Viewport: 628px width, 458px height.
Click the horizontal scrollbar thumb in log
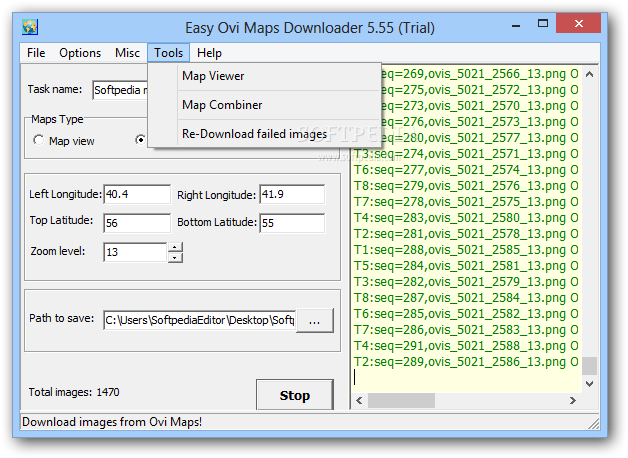coord(401,400)
